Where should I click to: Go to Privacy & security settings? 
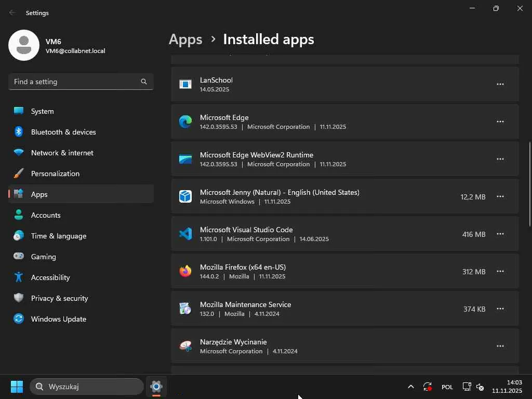pyautogui.click(x=59, y=298)
